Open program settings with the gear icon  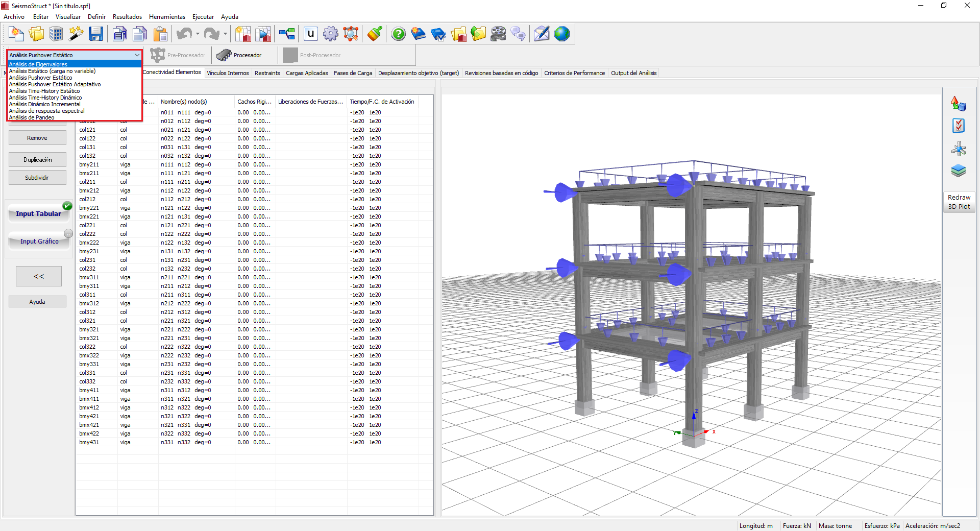330,34
